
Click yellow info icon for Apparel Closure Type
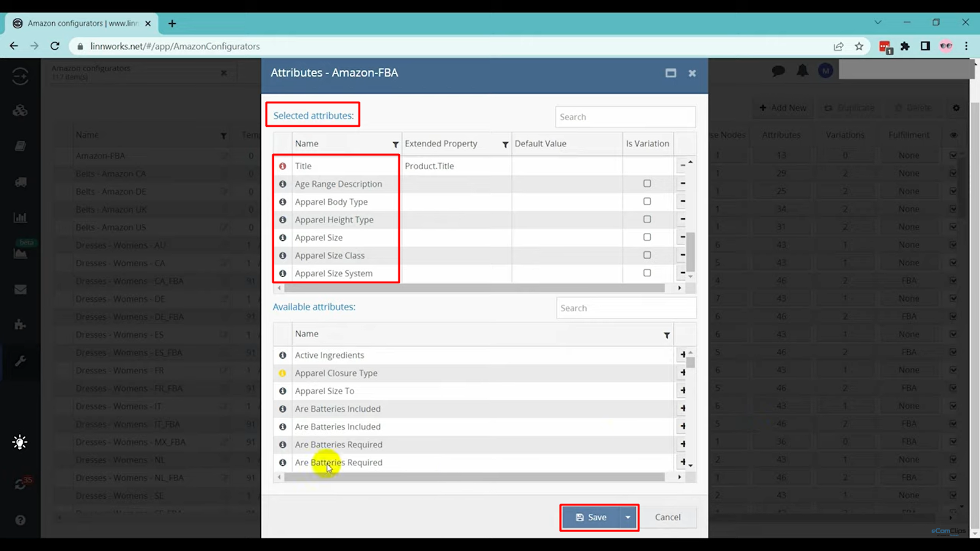(x=282, y=373)
